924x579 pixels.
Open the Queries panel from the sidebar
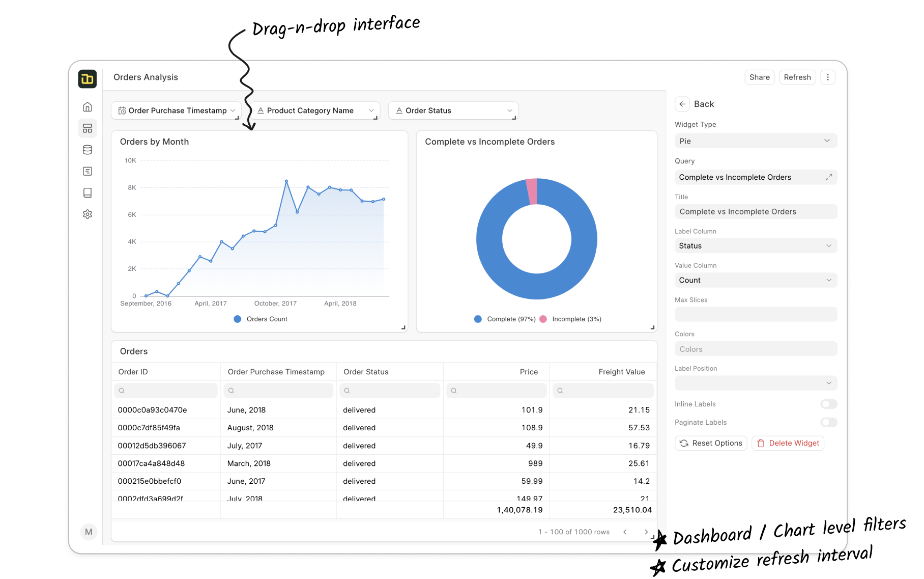pyautogui.click(x=88, y=171)
